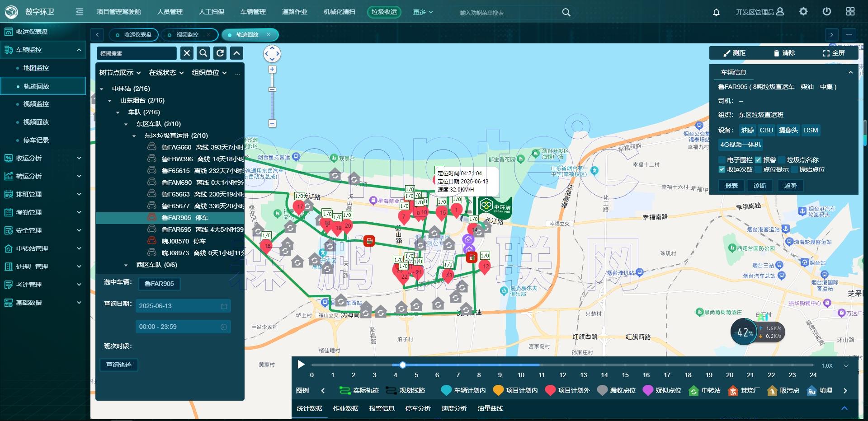Click the 查询轨迹 button
The height and width of the screenshot is (421, 868).
(119, 365)
